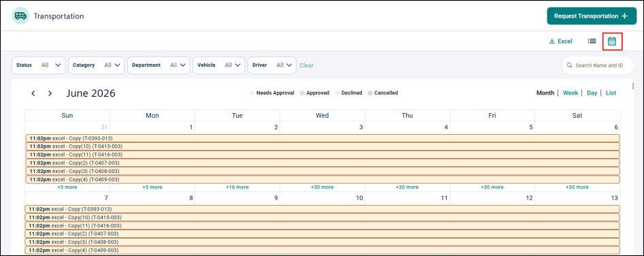Open '+30 more' under Thursday 4
644x256 pixels.
click(407, 187)
